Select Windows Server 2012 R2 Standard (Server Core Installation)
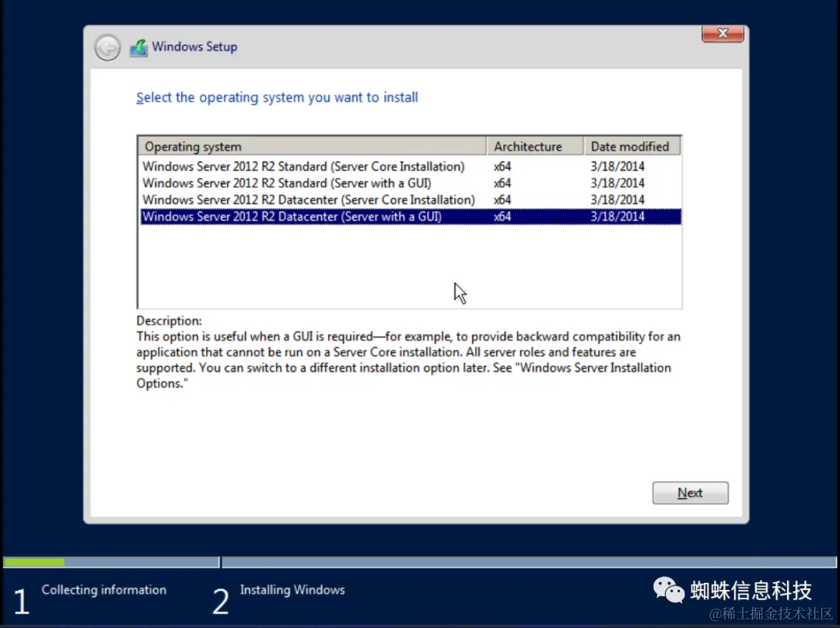 (411, 166)
